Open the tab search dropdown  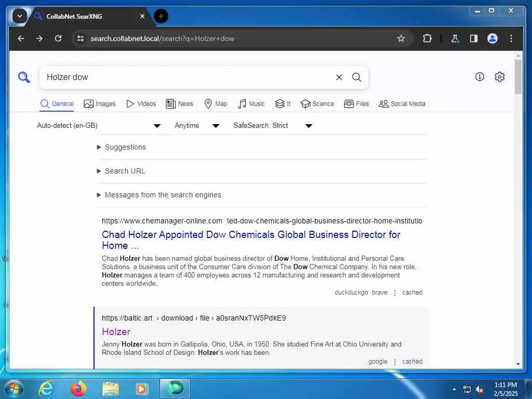point(20,16)
